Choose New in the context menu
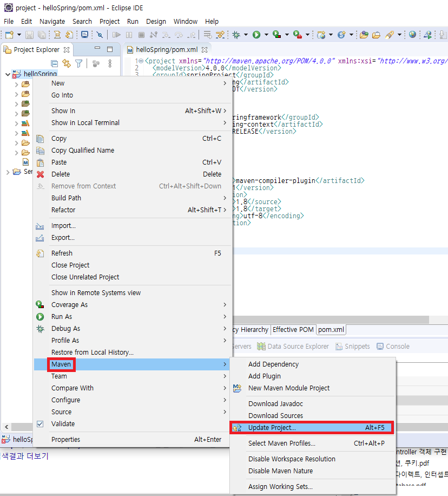Viewport: 448px width, 496px height. 133,83
